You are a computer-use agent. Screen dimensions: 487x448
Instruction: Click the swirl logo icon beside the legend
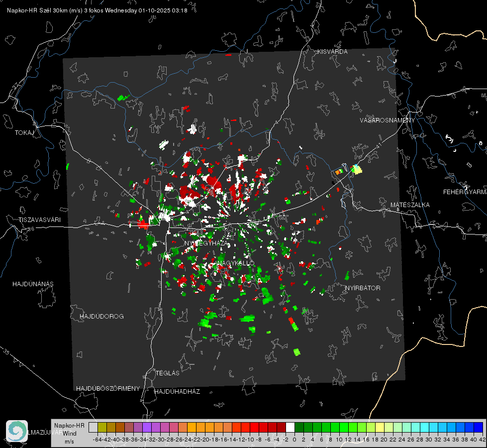(x=17, y=431)
